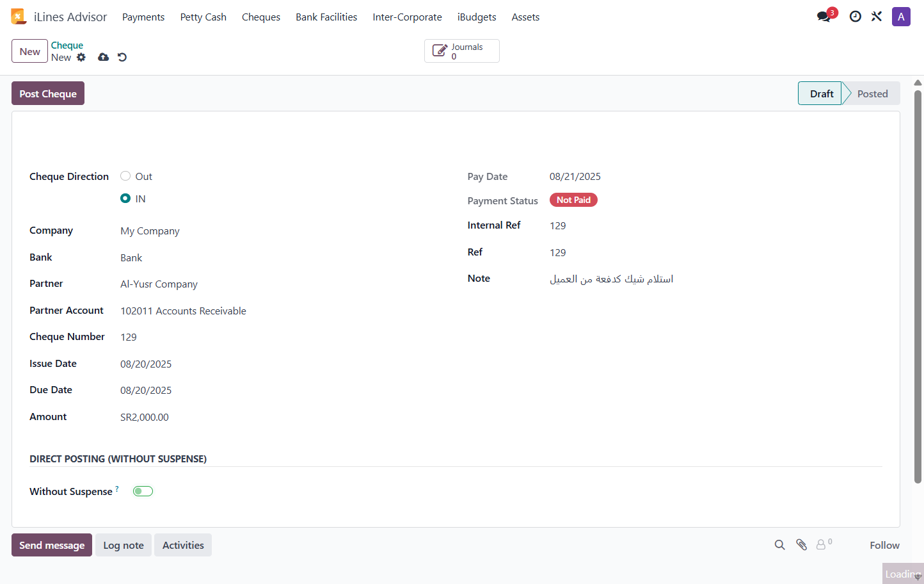The width and height of the screenshot is (924, 584).
Task: Open the Petty Cash menu
Action: [203, 17]
